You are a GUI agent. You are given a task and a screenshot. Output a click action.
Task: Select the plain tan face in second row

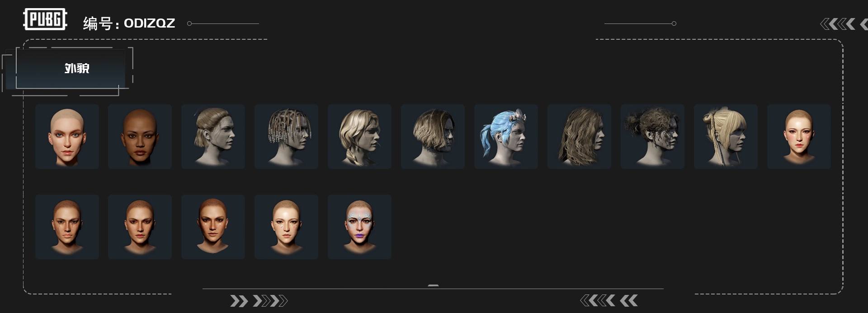140,227
